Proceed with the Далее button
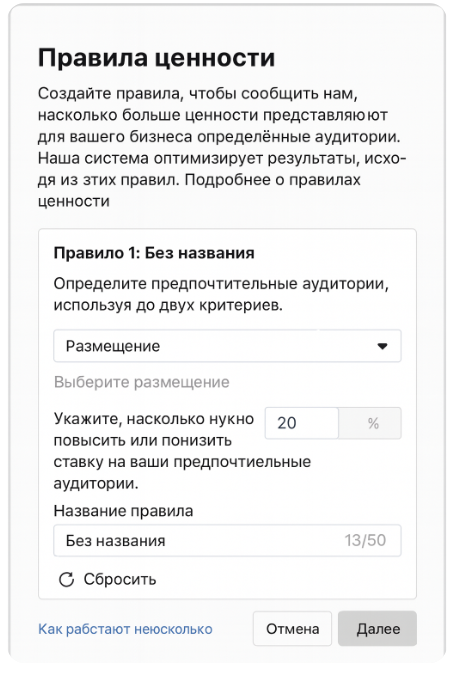 (377, 629)
